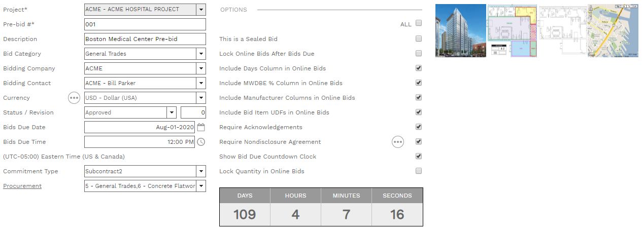Open the colored floor plan thumbnail
Image resolution: width=644 pixels, height=230 pixels.
512,30
